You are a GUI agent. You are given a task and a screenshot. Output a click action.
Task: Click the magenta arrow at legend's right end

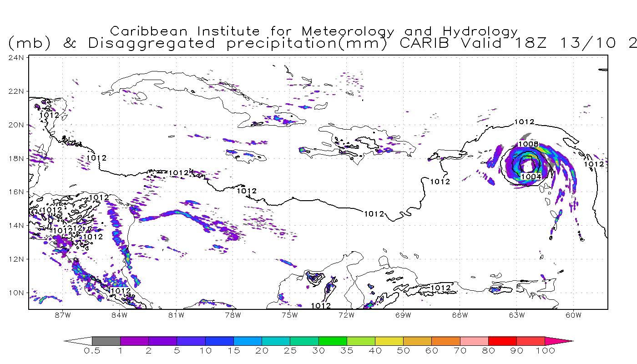[x=559, y=341]
